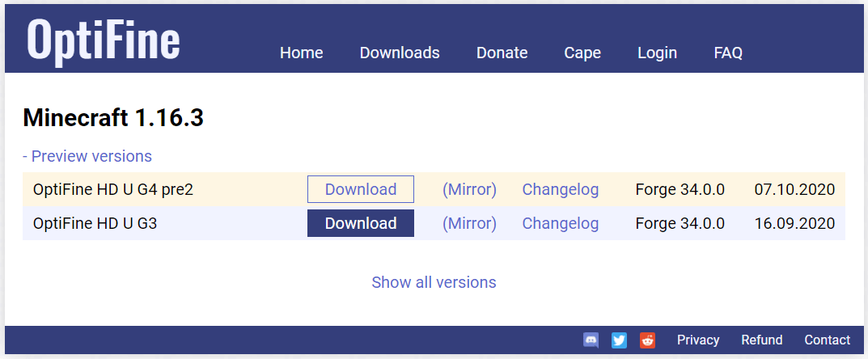Open the Privacy link in footer
This screenshot has height=359, width=868.
tap(698, 340)
